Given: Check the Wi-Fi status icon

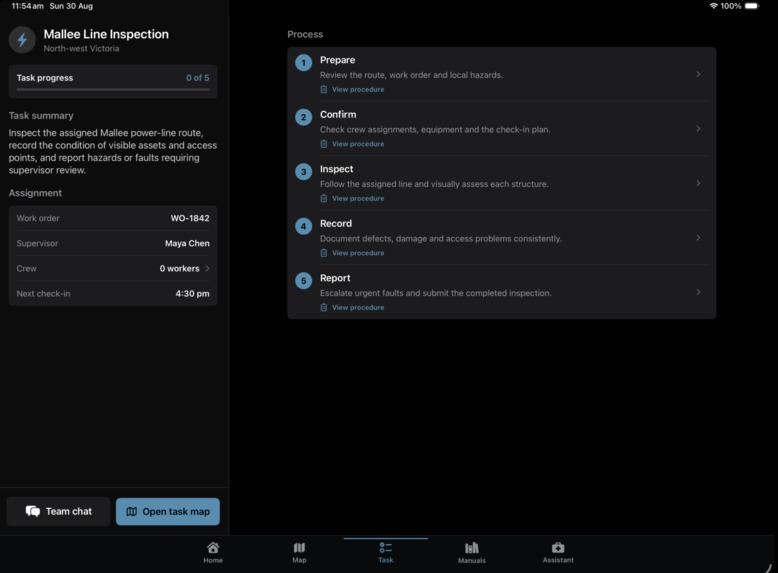Looking at the screenshot, I should 713,6.
